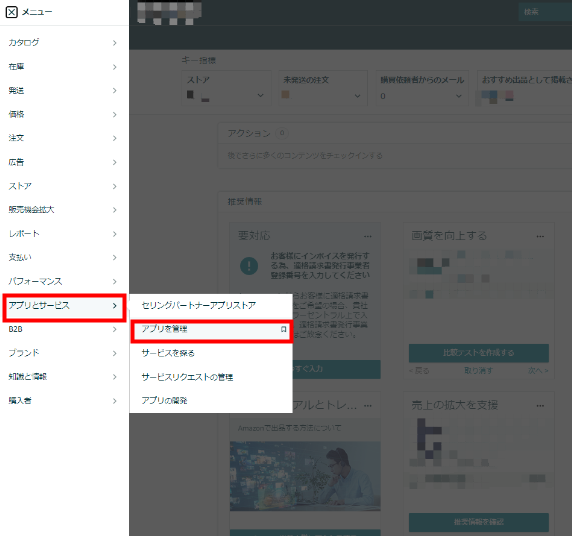The height and width of the screenshot is (536, 572).
Task: Expand the 販売機会拡大 chevron arrow
Action: click(115, 210)
